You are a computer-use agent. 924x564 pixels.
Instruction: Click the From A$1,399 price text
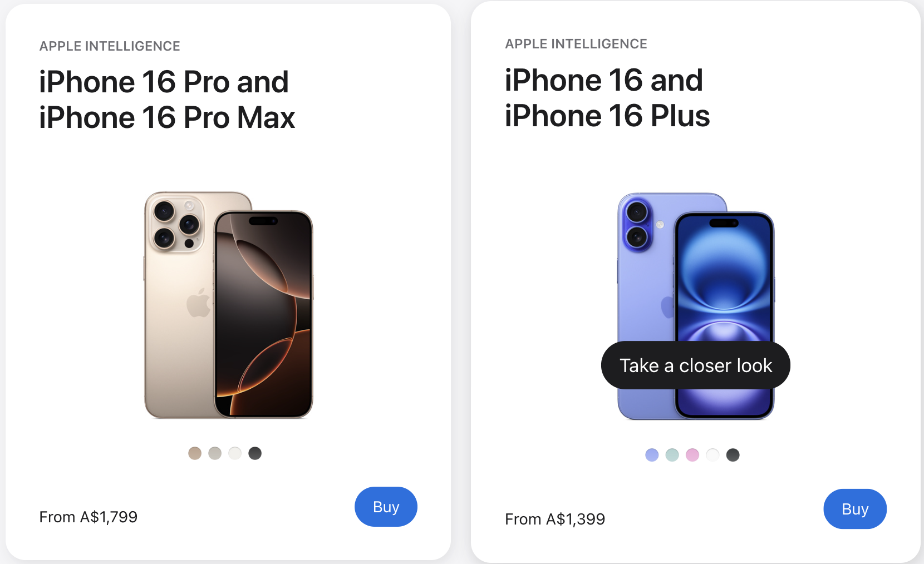[x=555, y=519]
